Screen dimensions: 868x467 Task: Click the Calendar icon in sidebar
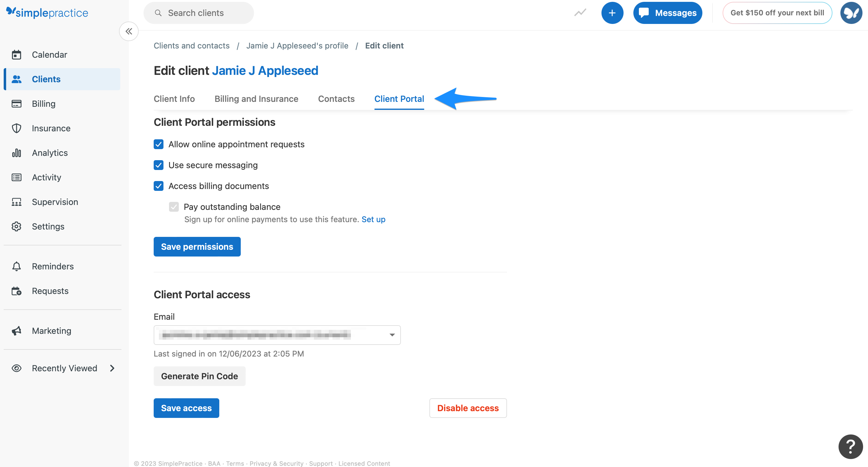[17, 55]
